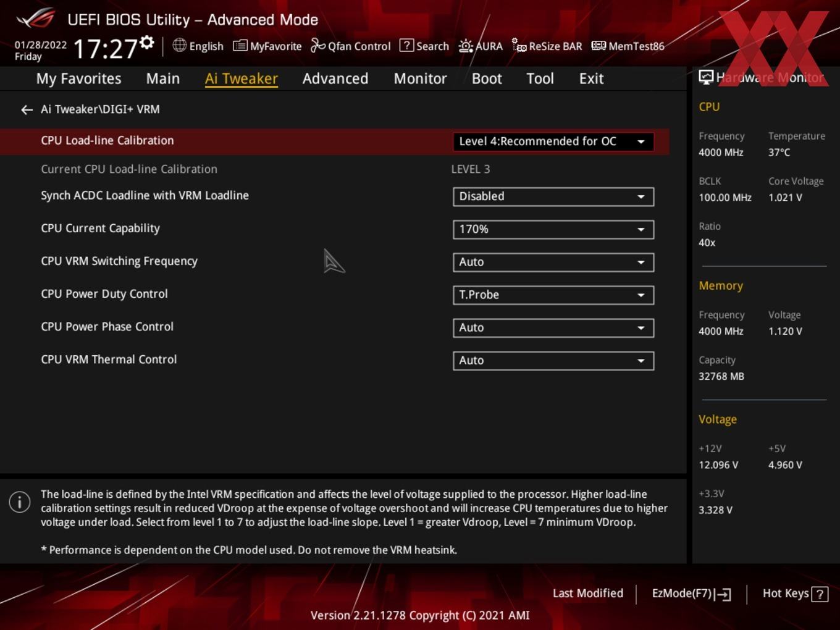Viewport: 840px width, 630px height.
Task: Click +5V 4.960 V reading
Action: point(785,465)
